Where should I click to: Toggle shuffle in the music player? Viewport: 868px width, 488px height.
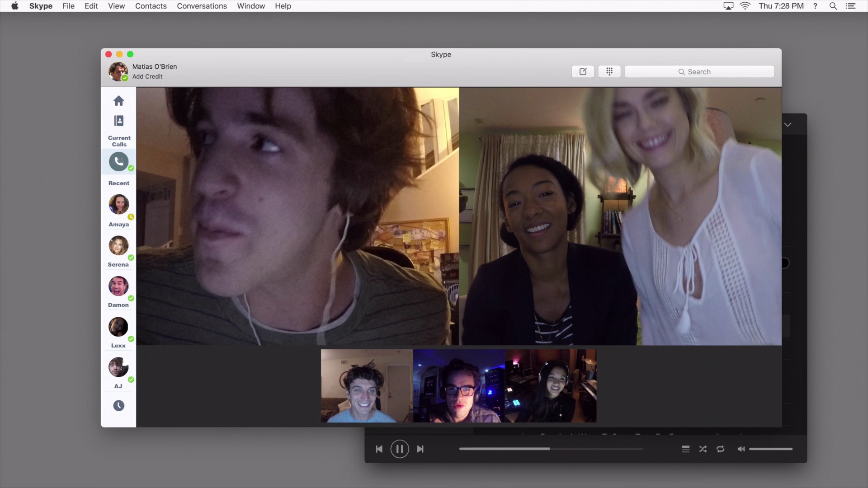pyautogui.click(x=703, y=449)
